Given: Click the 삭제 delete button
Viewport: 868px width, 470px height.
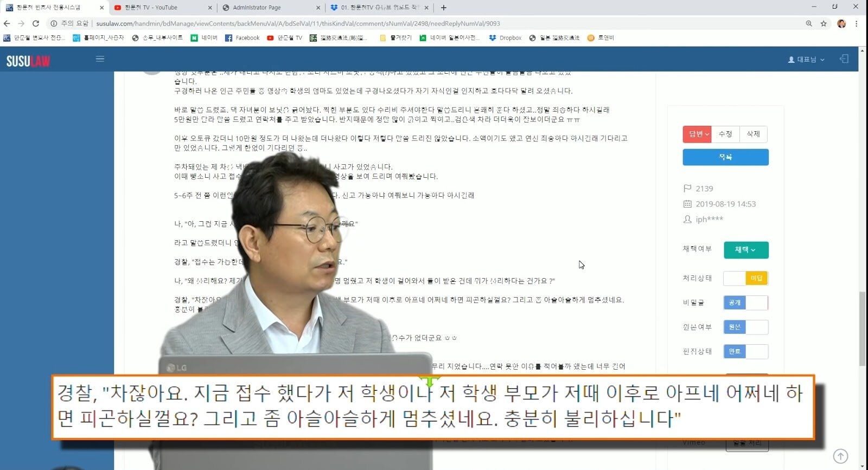Looking at the screenshot, I should coord(754,134).
